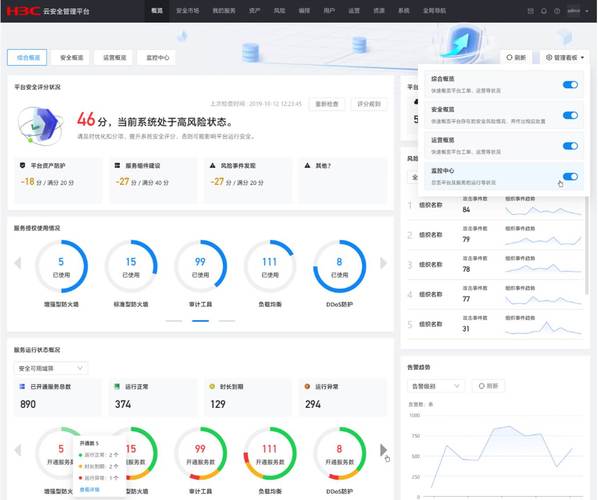This screenshot has height=500, width=598.
Task: Open the 查看详情 link in ring tooltip
Action: coord(90,489)
